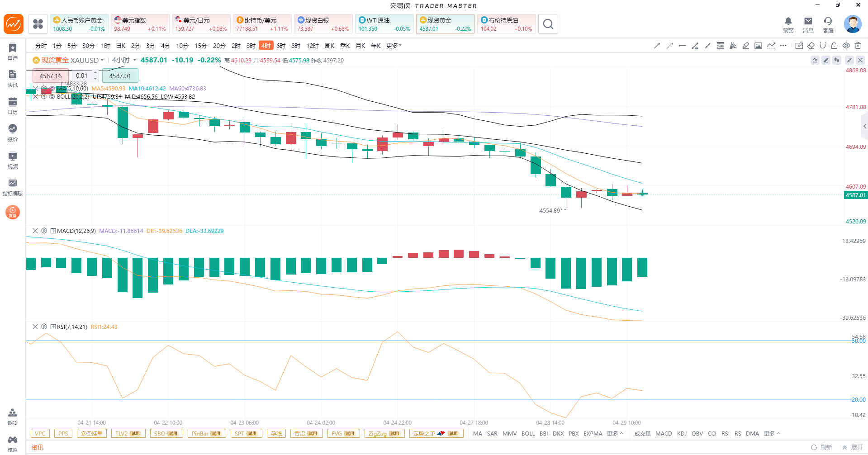Increase lot size with up stepper arrow
The image size is (868, 455).
click(95, 73)
